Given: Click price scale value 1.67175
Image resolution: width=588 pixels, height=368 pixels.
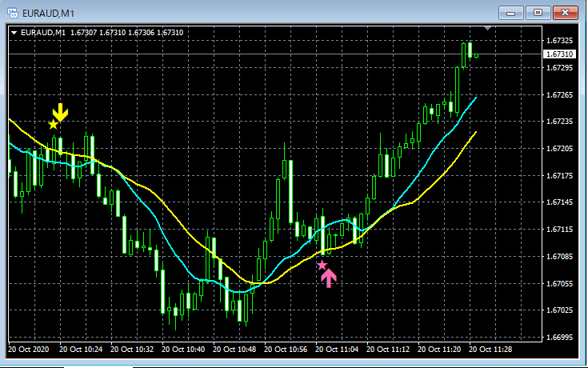Looking at the screenshot, I should (559, 175).
